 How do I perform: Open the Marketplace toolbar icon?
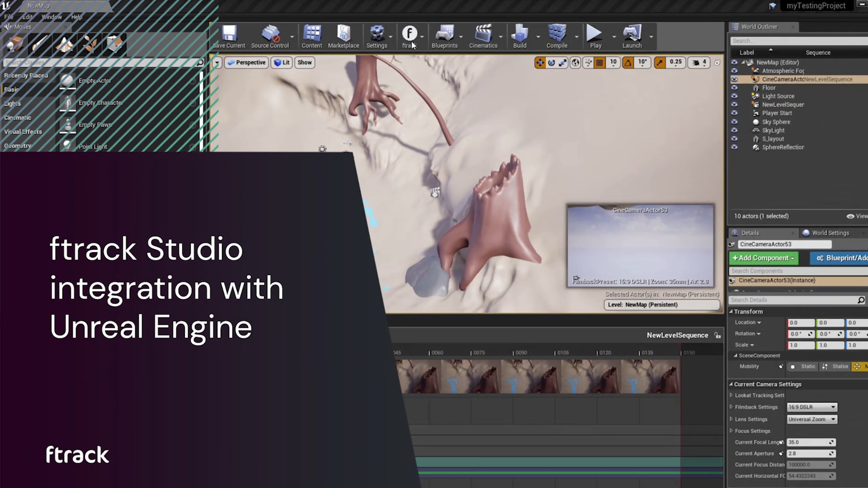pyautogui.click(x=344, y=36)
